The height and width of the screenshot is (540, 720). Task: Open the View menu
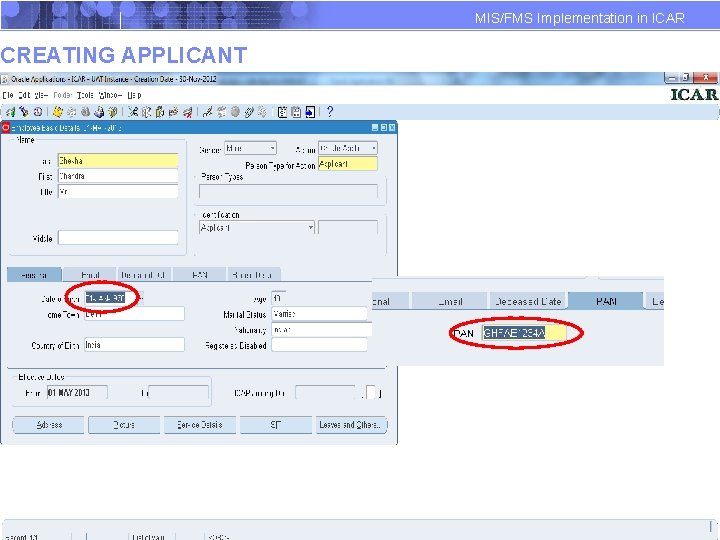tap(41, 95)
